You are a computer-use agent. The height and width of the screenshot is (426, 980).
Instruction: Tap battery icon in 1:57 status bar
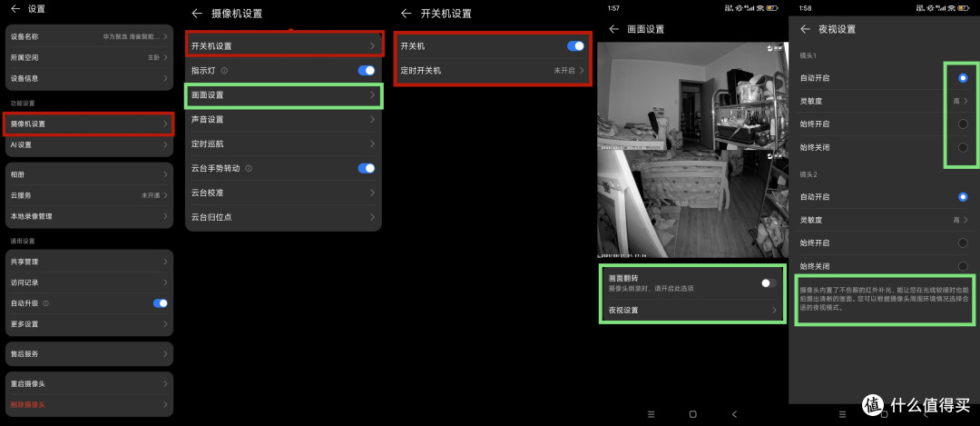tap(773, 7)
